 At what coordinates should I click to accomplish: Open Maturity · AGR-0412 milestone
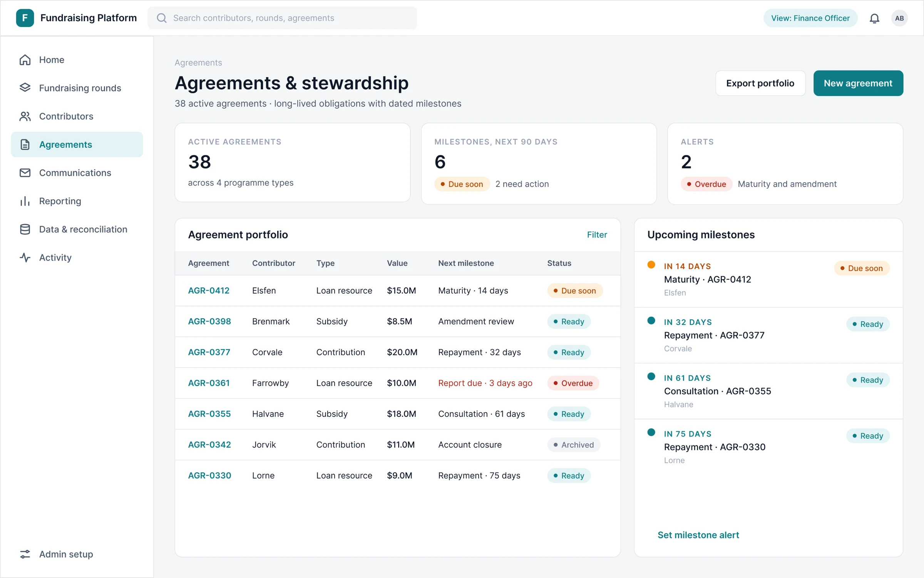click(x=768, y=279)
